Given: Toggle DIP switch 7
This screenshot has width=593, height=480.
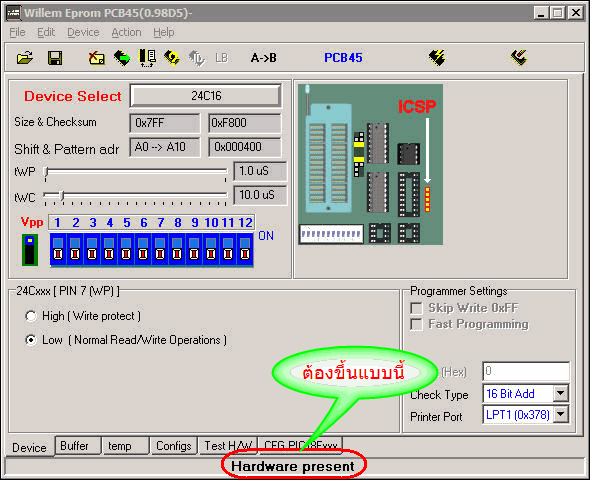Looking at the screenshot, I should tap(160, 249).
